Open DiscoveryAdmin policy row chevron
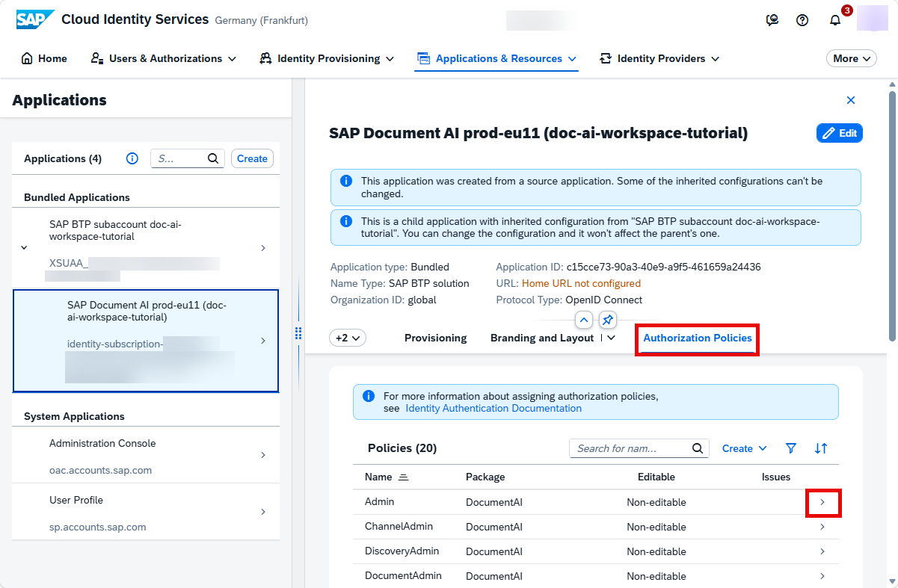Viewport: 898px width, 588px height. [x=822, y=551]
